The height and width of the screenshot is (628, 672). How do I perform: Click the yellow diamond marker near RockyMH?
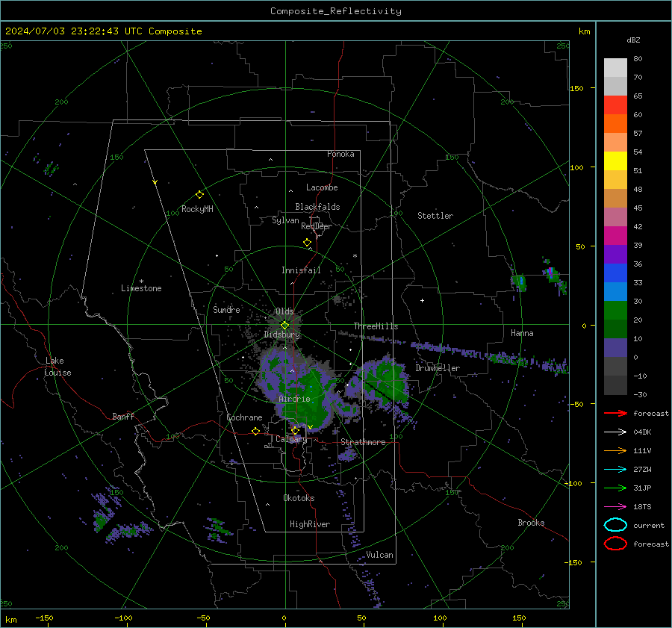[x=199, y=195]
